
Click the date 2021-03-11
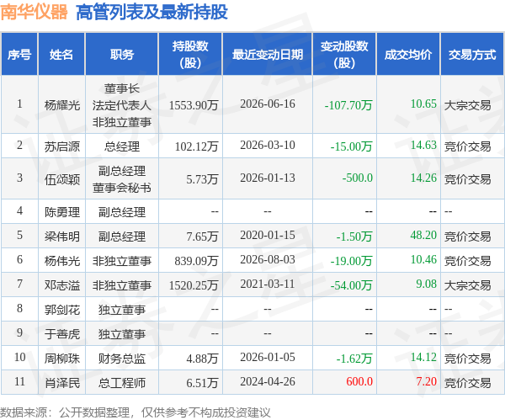click(x=268, y=284)
